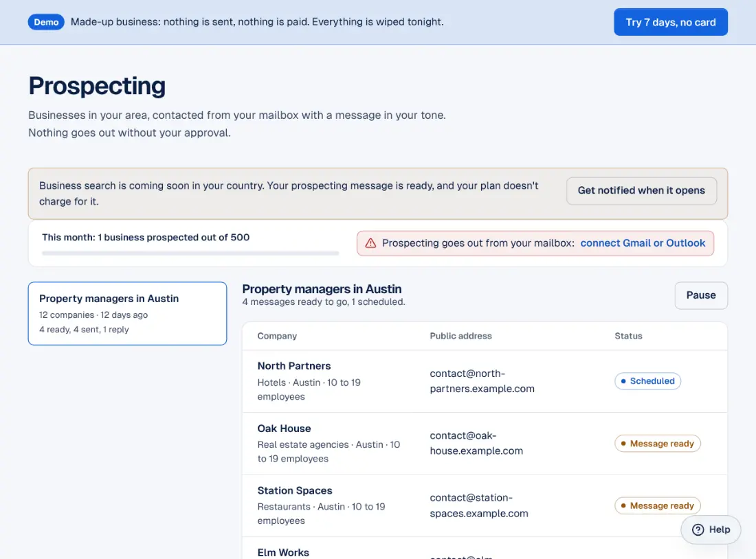
Task: Click the Company column header
Action: (x=277, y=336)
